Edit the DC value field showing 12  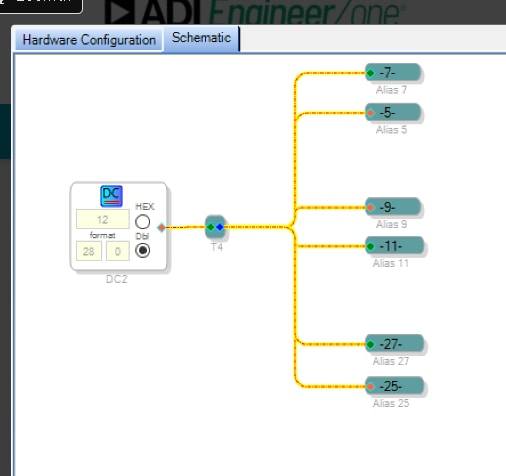(x=103, y=219)
